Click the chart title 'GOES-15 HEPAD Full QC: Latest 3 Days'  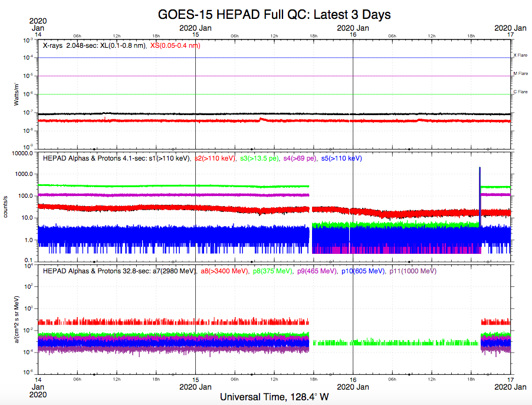[274, 15]
